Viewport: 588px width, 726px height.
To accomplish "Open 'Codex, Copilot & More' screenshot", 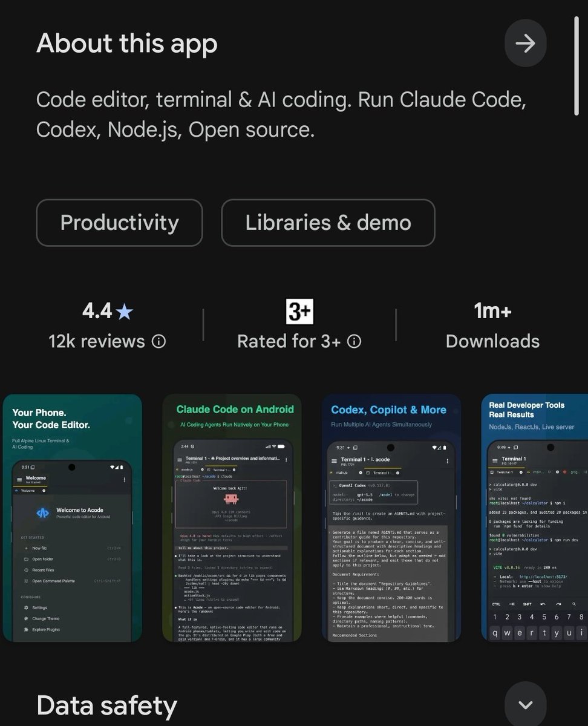I will [391, 518].
